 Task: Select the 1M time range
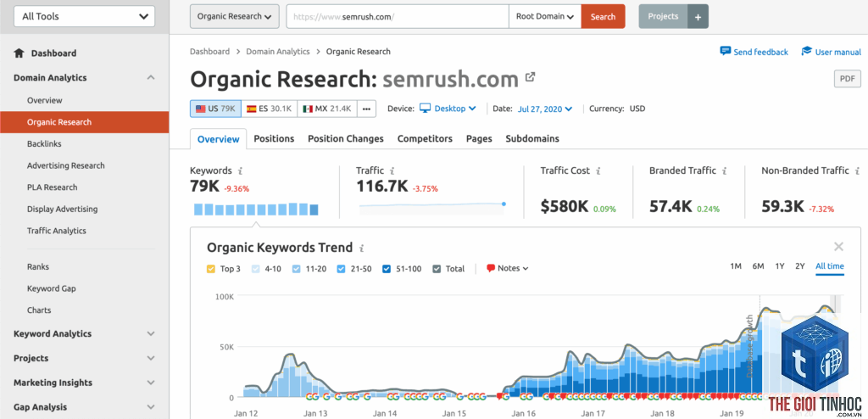pyautogui.click(x=736, y=266)
